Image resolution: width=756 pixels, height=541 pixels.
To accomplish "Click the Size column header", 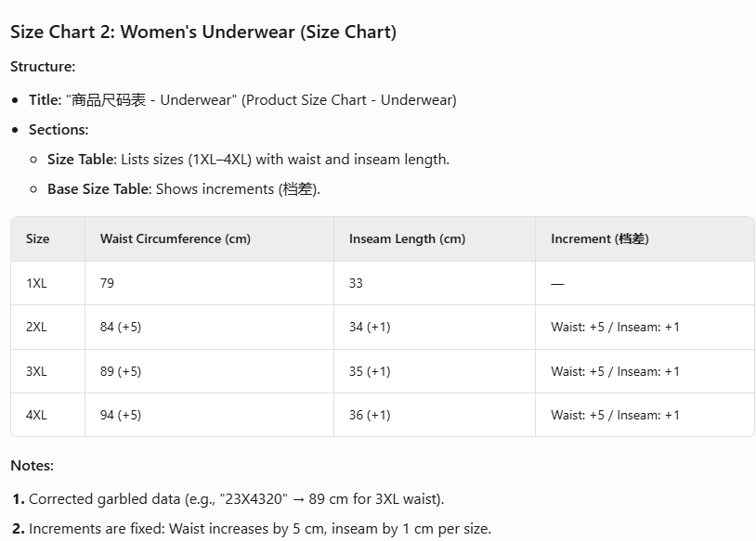I will click(x=38, y=239).
